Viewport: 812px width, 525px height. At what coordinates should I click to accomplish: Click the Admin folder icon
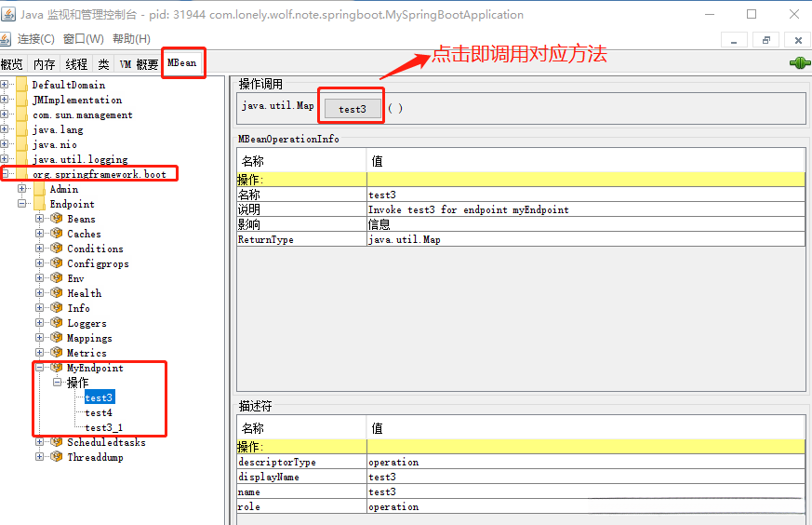click(39, 189)
